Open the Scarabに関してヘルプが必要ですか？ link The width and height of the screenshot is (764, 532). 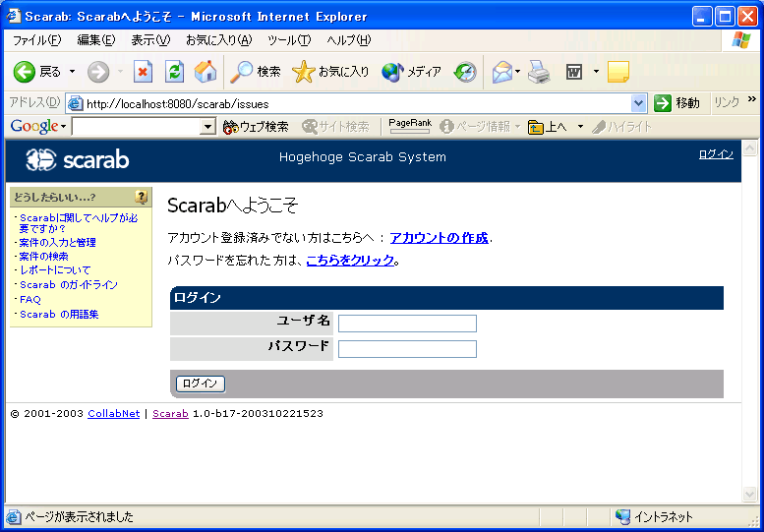pyautogui.click(x=79, y=223)
